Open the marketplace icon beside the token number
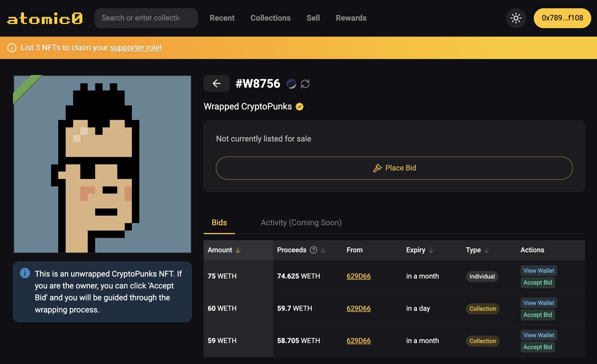The image size is (597, 364). pos(291,84)
